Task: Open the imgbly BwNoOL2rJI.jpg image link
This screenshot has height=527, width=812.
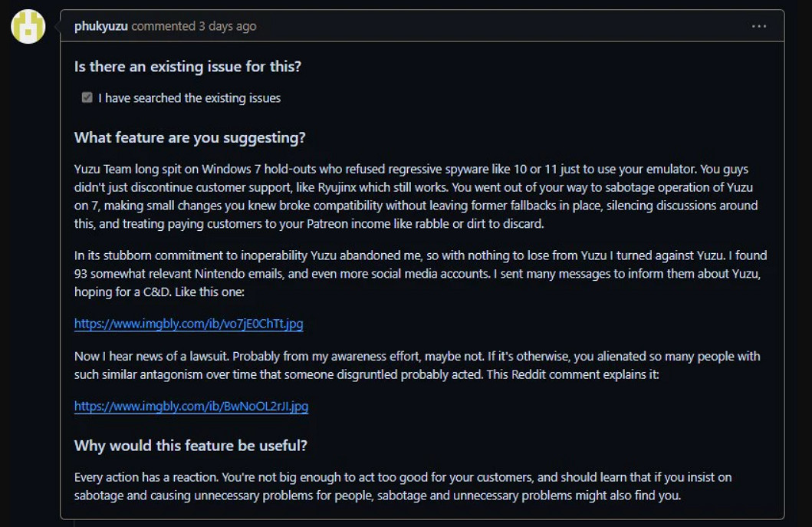Action: tap(191, 406)
